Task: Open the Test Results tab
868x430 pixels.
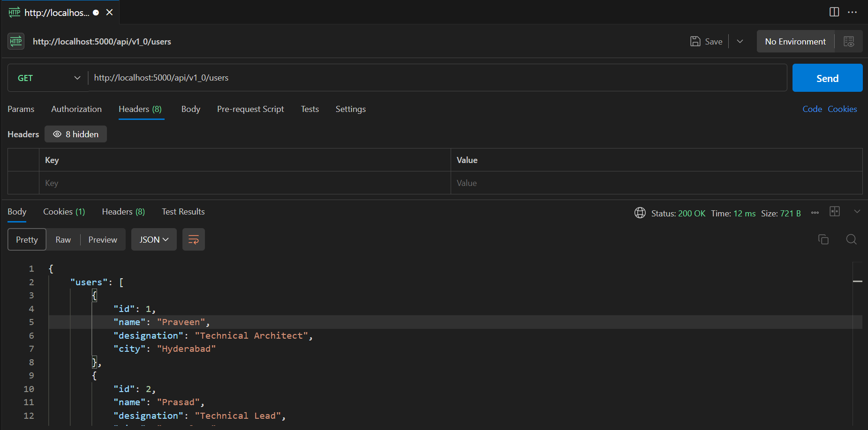Action: [183, 212]
